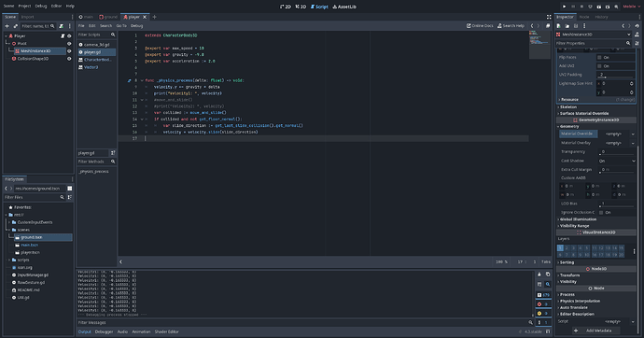The height and width of the screenshot is (338, 644).
Task: Select camera_3d.gd in script list
Action: pyautogui.click(x=96, y=45)
